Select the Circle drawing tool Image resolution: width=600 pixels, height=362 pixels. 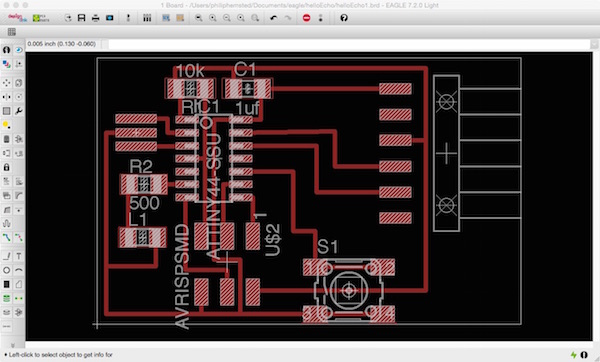7,270
